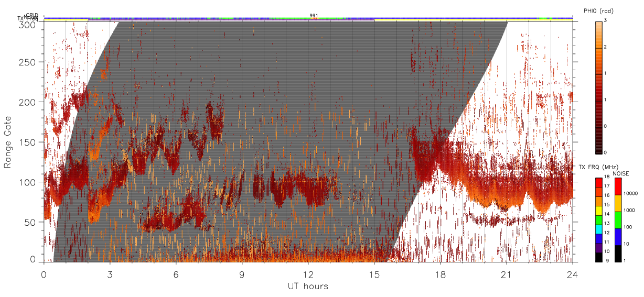Click the '13' label on the TX FRQ legend
This screenshot has width=644, height=297.
coord(607,224)
